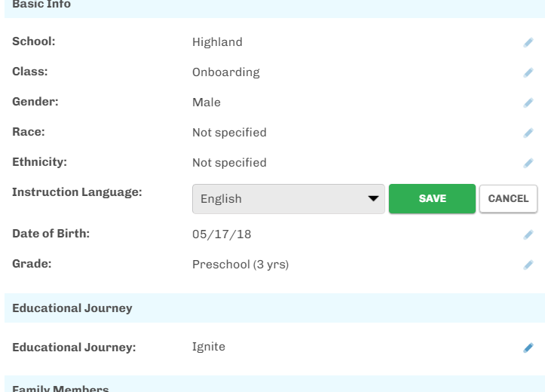
Task: Cancel the instruction language edit
Action: click(508, 199)
